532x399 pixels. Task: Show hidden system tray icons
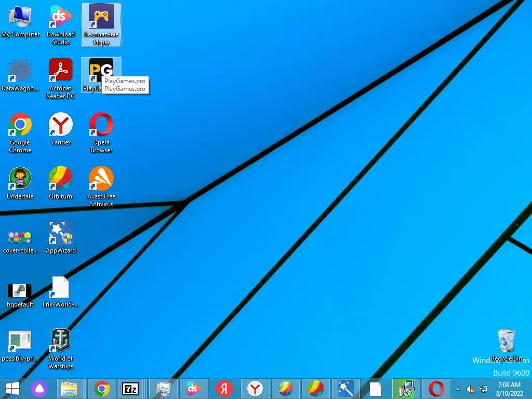[458, 389]
